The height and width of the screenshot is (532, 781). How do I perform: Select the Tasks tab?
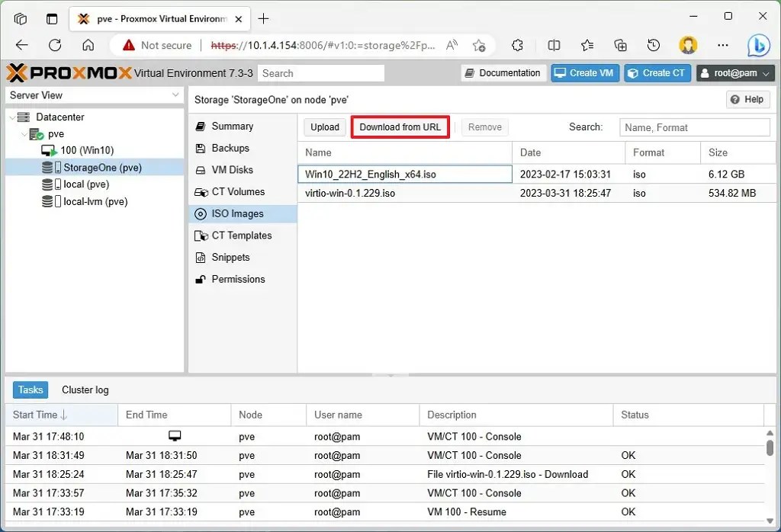pos(30,389)
